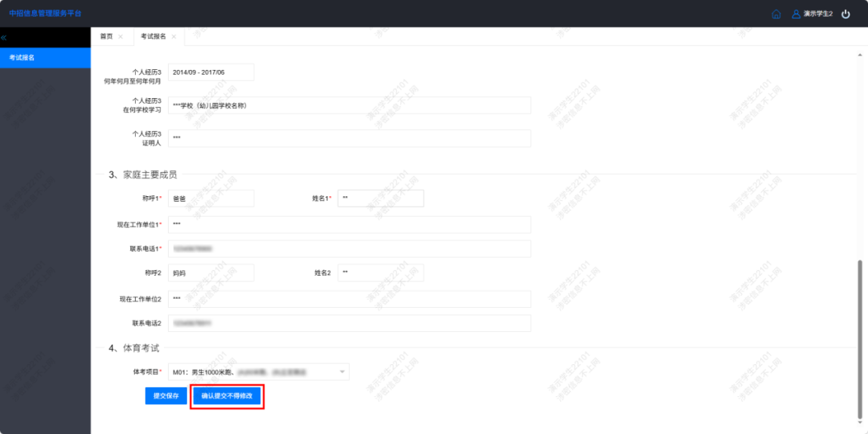
Task: Click the 提交保存 button
Action: click(x=166, y=396)
